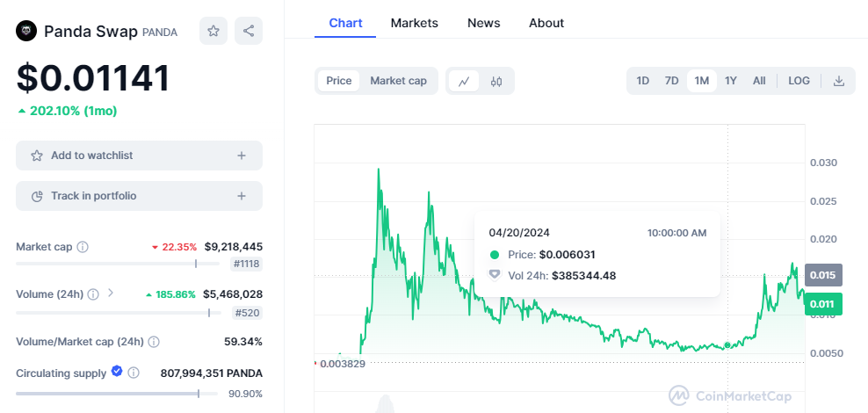This screenshot has height=413, width=868.
Task: Click the 0.025 y-axis label
Action: point(824,201)
